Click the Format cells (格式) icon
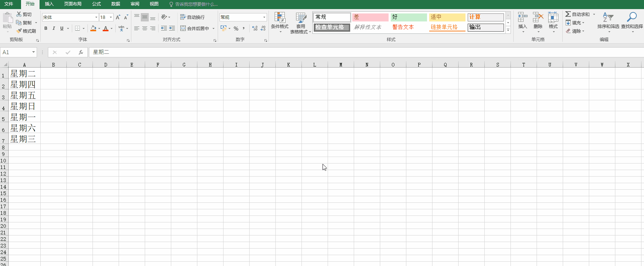644x266 pixels. 553,17
